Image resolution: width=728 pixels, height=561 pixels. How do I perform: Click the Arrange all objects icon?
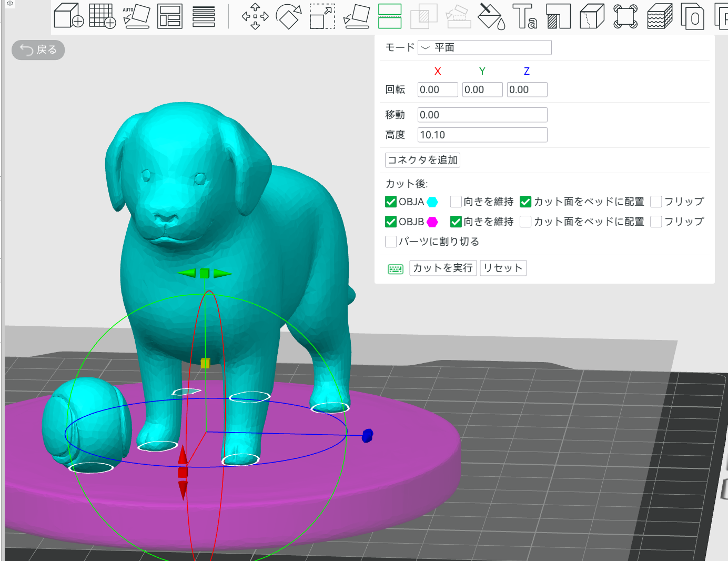point(170,16)
